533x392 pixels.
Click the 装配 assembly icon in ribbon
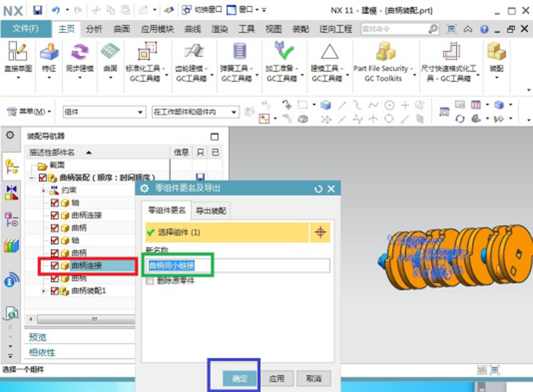(x=496, y=57)
